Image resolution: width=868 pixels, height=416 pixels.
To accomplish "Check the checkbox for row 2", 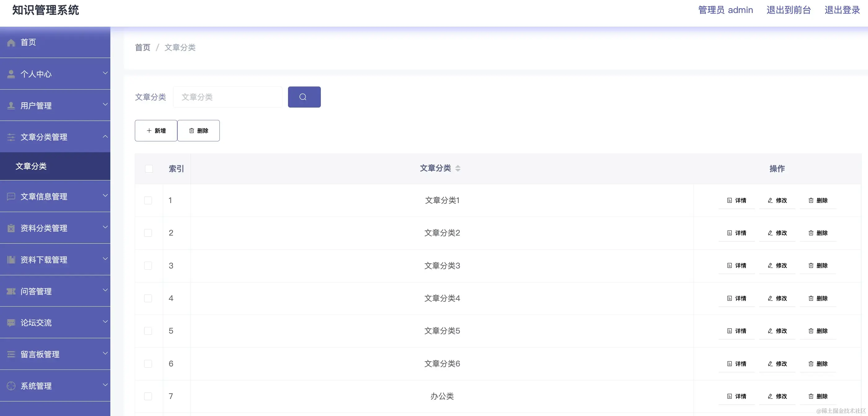I will tap(148, 233).
